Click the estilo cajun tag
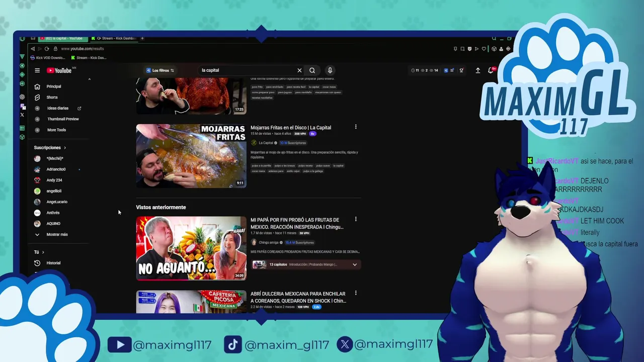This screenshot has width=644, height=362. (293, 171)
